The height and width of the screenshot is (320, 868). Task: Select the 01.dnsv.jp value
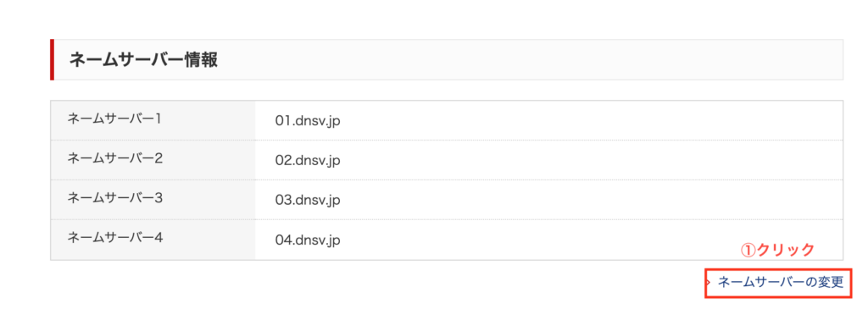click(x=307, y=120)
